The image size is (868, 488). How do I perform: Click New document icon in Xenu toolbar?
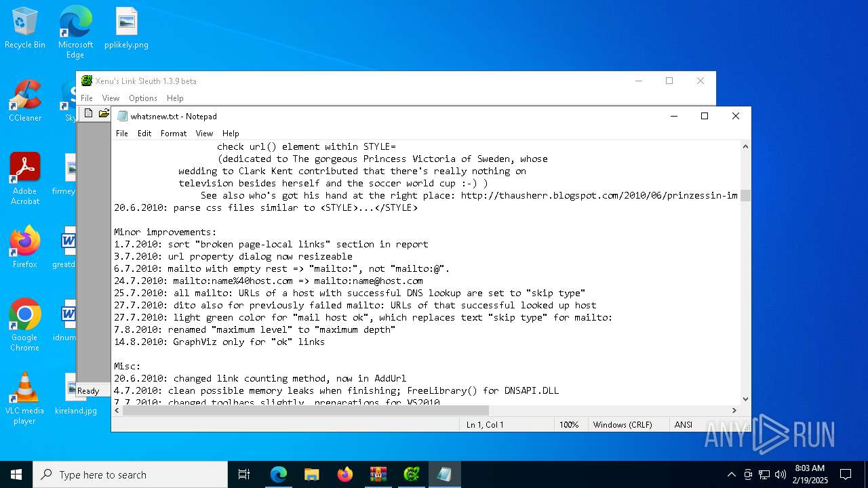click(x=88, y=113)
